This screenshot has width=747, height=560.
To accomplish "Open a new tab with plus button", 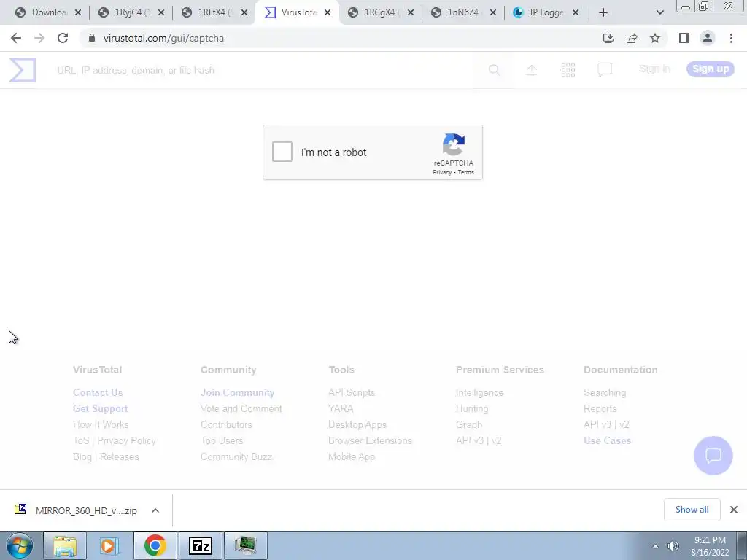I will 603,13.
